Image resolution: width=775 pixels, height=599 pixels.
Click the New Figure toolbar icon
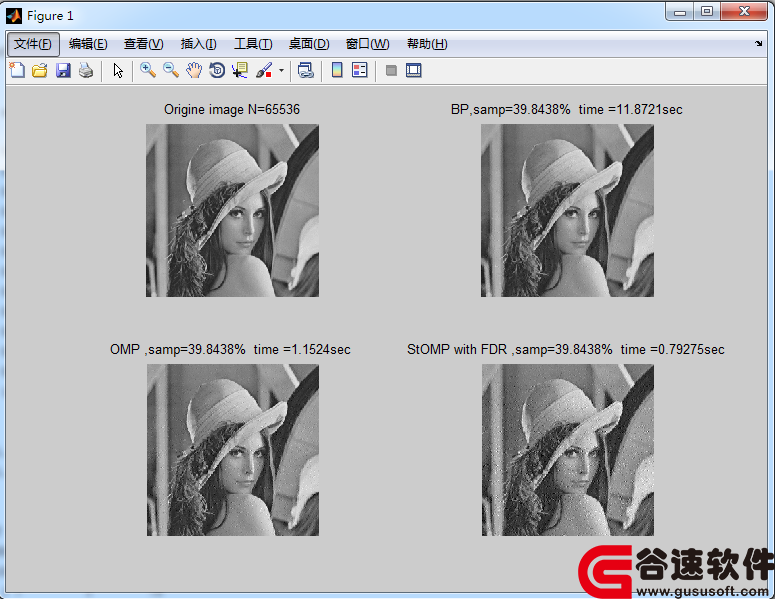(x=17, y=70)
